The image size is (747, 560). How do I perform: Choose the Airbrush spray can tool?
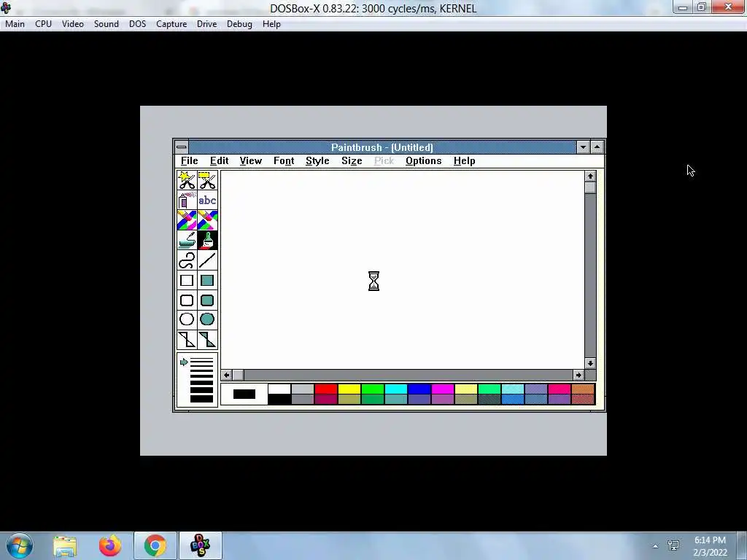coord(187,201)
